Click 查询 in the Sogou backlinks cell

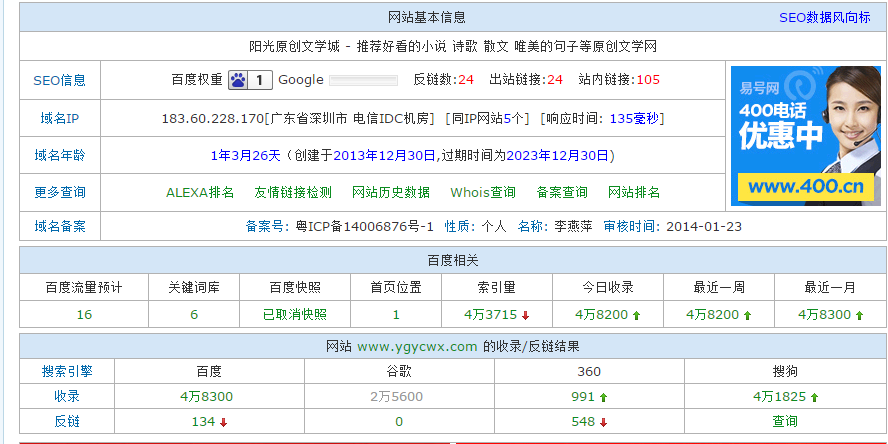coord(785,422)
